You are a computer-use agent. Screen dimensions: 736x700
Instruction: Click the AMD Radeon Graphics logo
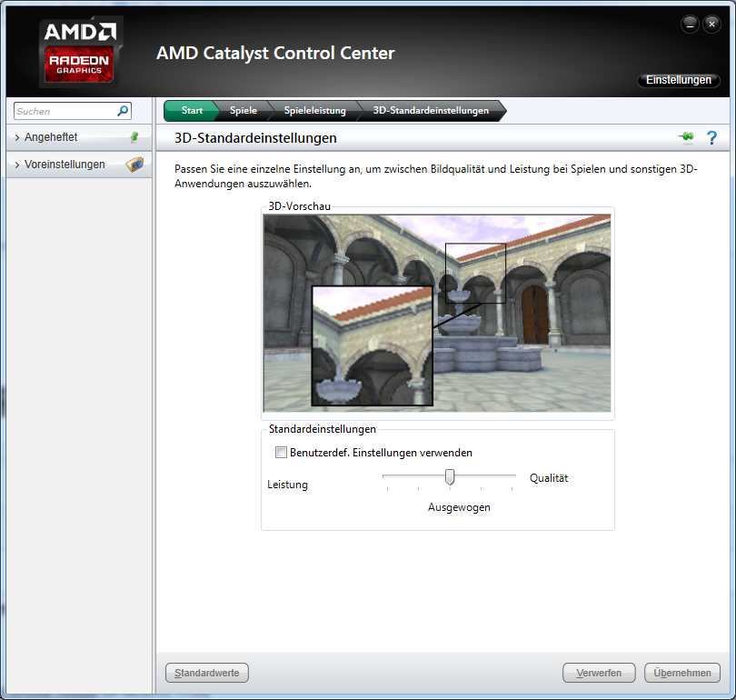pos(81,52)
